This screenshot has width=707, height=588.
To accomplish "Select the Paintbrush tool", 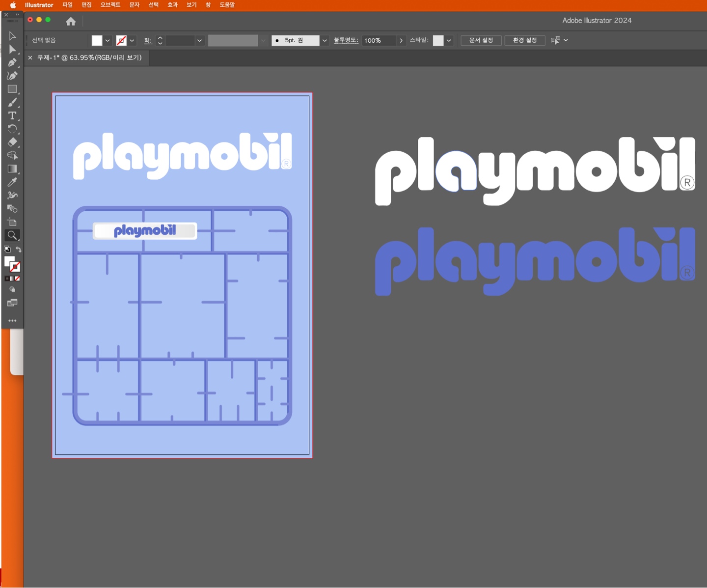I will coord(12,102).
